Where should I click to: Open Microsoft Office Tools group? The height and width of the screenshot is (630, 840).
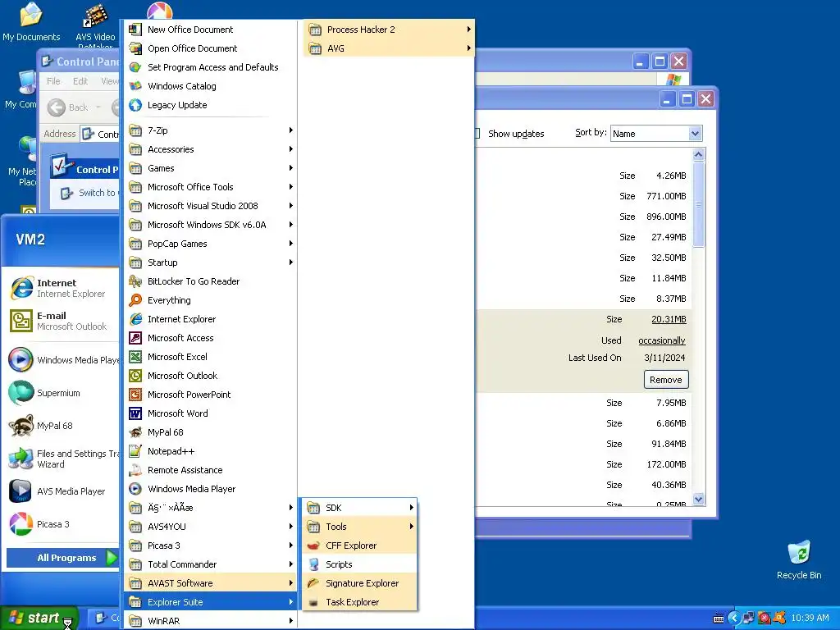[x=211, y=187]
